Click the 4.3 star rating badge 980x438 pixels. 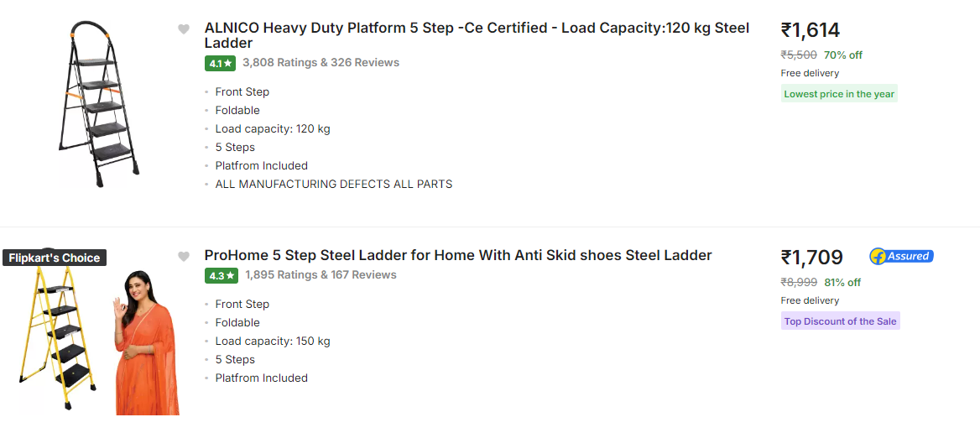pyautogui.click(x=221, y=275)
